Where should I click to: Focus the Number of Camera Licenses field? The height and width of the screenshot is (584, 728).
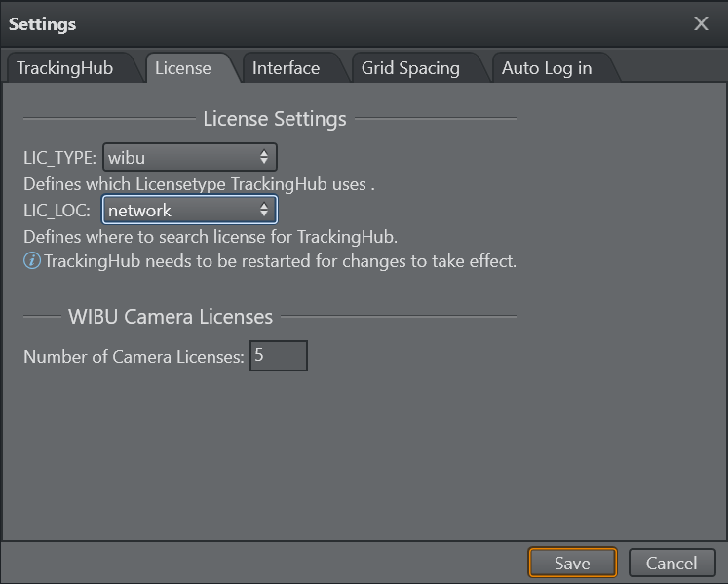click(x=279, y=356)
